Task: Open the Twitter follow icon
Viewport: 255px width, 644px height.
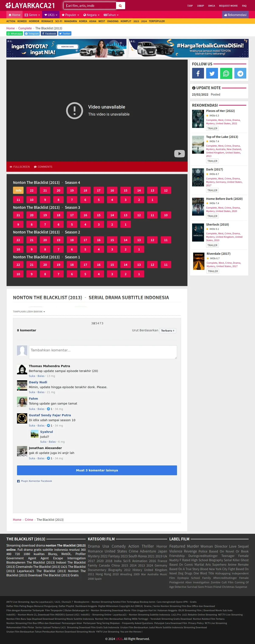Action: click(212, 73)
